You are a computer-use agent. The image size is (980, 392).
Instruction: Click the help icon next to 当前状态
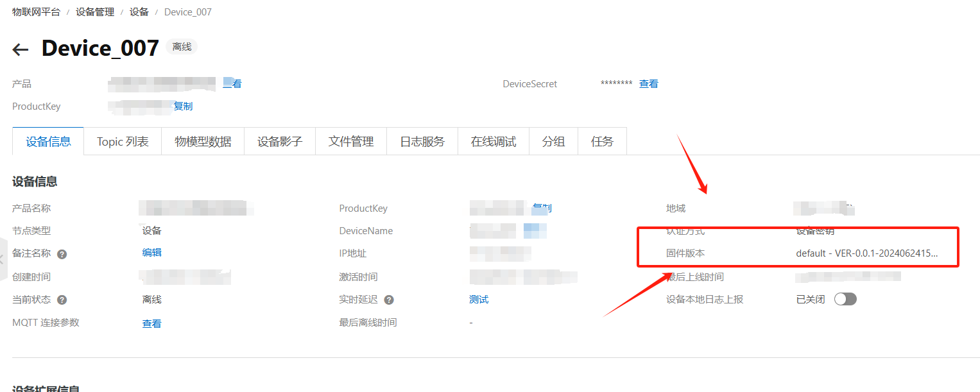click(62, 299)
